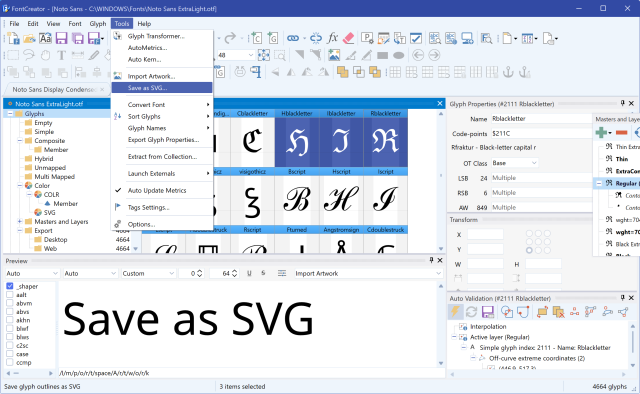Screen dimensions: 640x394
Task: Click the glyph Name input field
Action: pos(541,119)
